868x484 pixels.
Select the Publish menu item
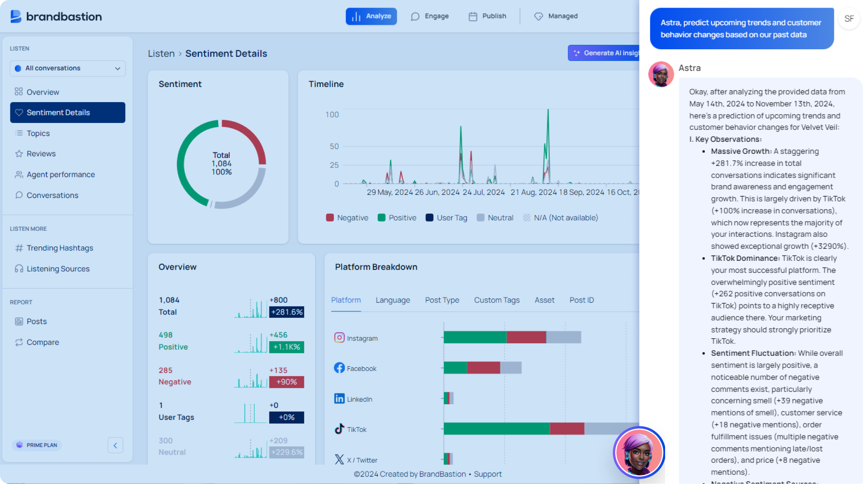click(x=487, y=16)
